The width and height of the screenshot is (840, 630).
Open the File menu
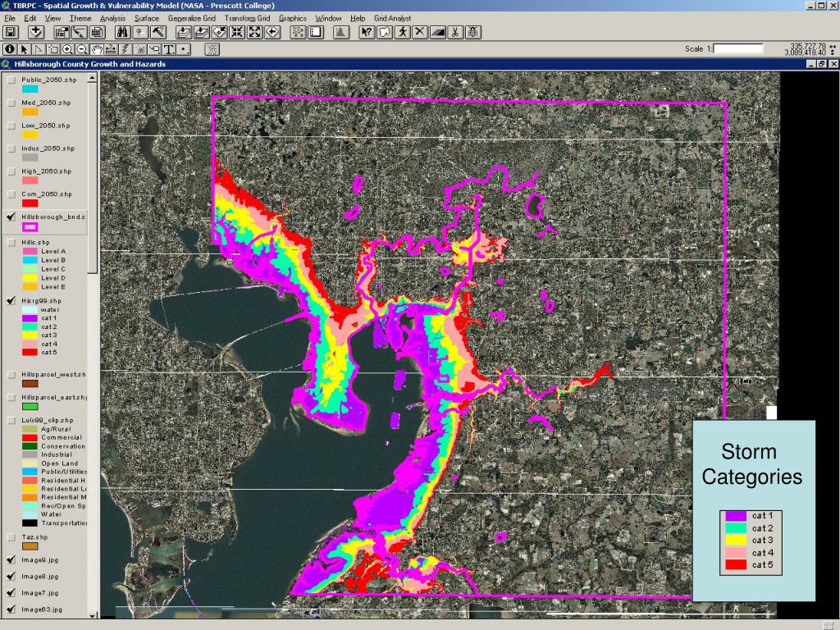[x=10, y=18]
